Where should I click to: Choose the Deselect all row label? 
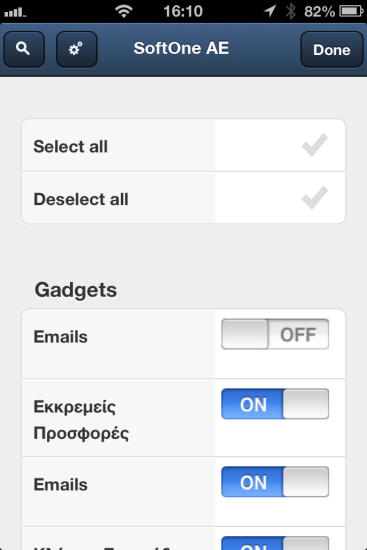point(81,199)
